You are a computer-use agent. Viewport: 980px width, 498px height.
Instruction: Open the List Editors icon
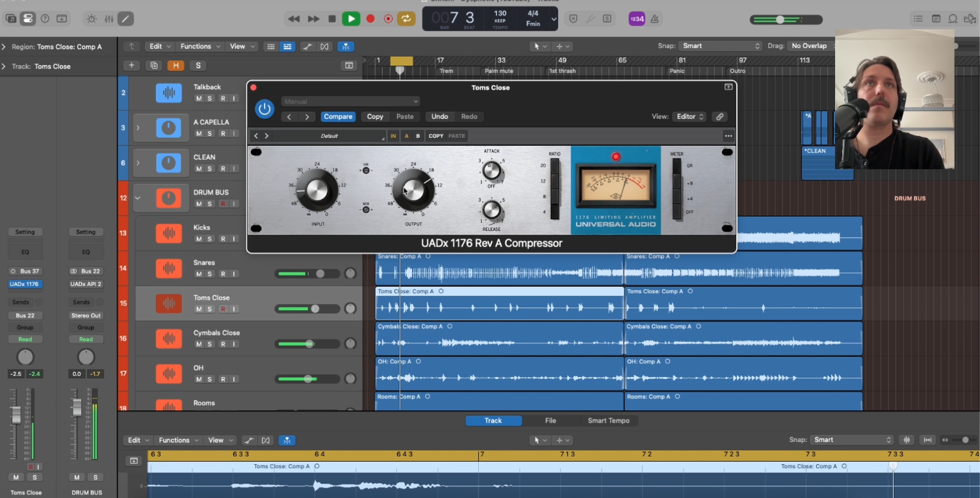pos(918,19)
